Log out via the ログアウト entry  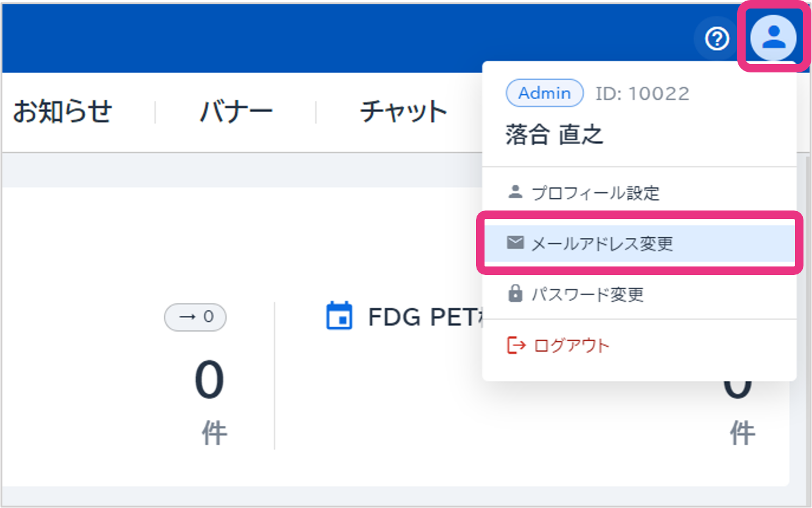pos(571,346)
